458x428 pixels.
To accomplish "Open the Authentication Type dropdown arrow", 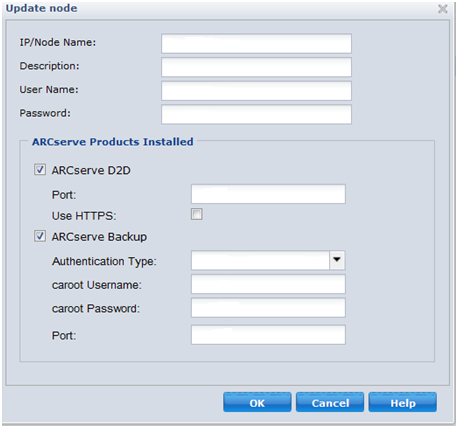I will coord(337,260).
